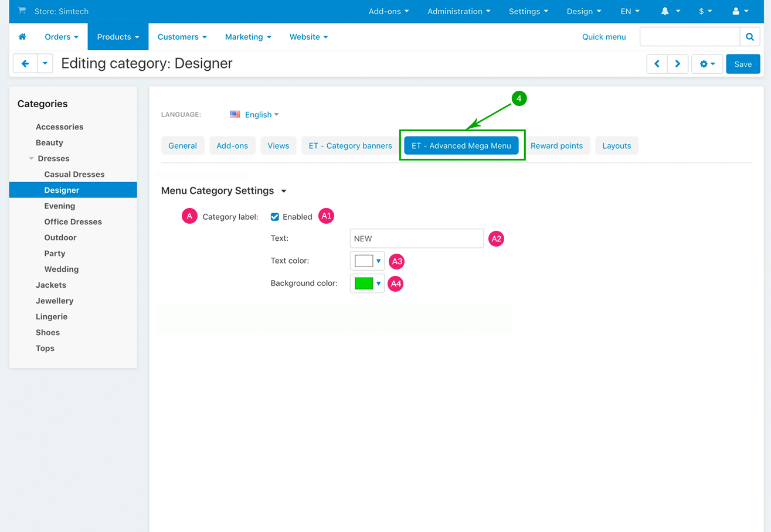The width and height of the screenshot is (771, 532).
Task: Open the English language dropdown
Action: point(254,115)
